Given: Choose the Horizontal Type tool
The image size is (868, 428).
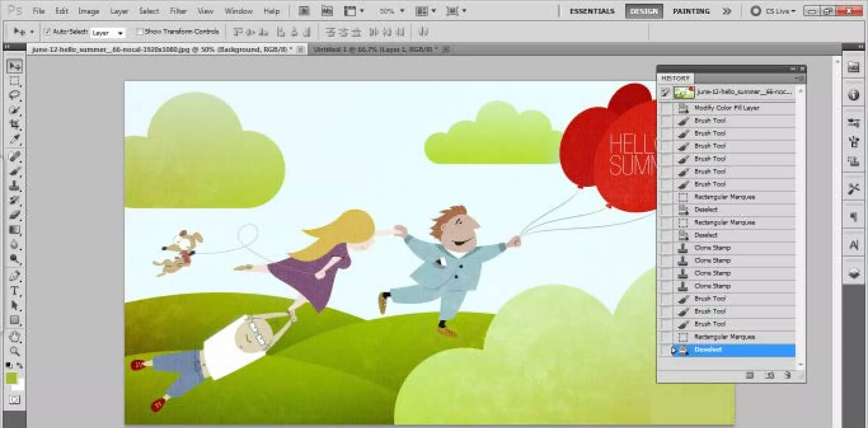Looking at the screenshot, I should (x=14, y=291).
